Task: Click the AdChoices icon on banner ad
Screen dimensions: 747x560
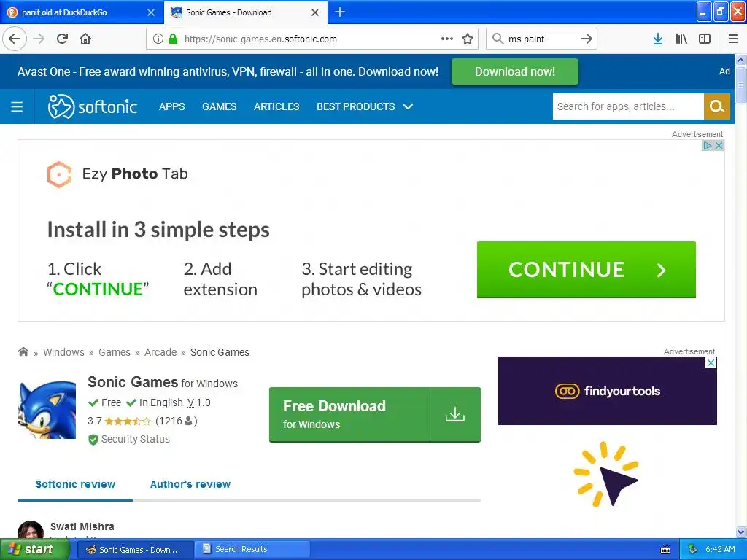Action: pyautogui.click(x=708, y=146)
